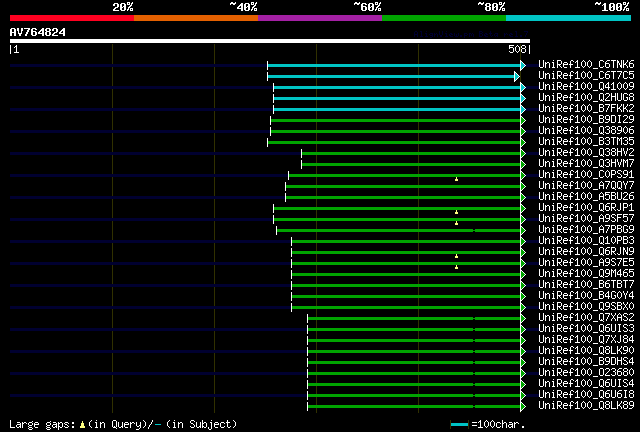The image size is (640, 432).
Task: Click the query start position label 1
Action: [16, 49]
